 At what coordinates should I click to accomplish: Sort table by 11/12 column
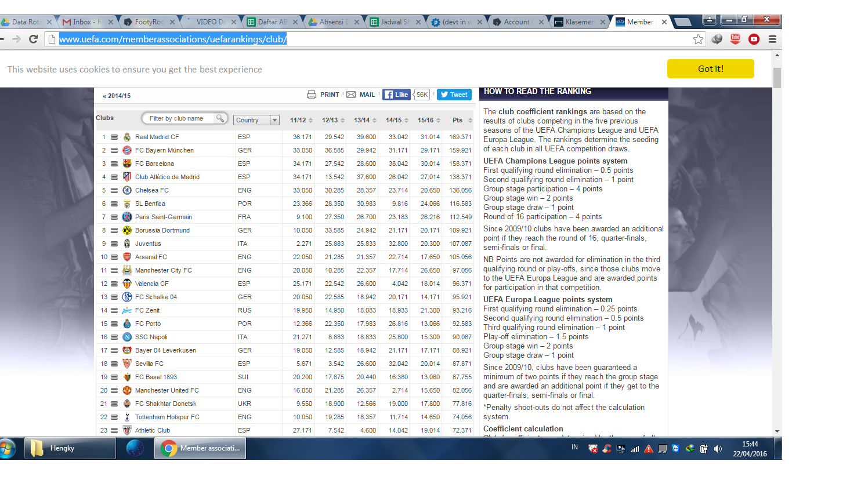click(301, 120)
